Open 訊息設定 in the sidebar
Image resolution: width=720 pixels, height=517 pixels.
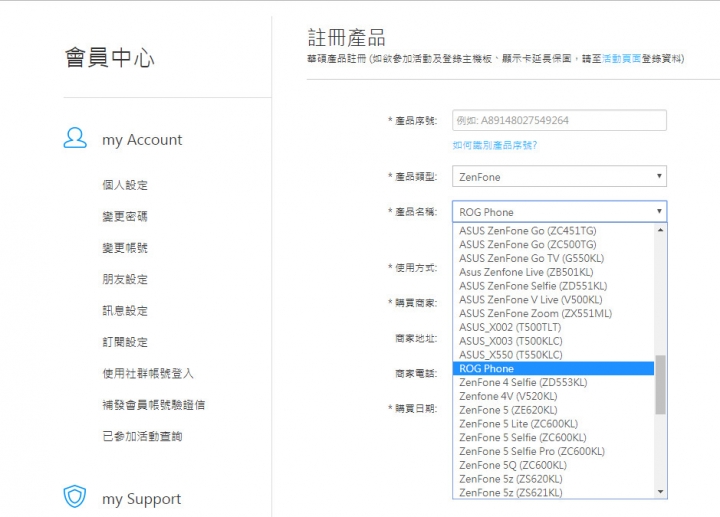pos(125,310)
